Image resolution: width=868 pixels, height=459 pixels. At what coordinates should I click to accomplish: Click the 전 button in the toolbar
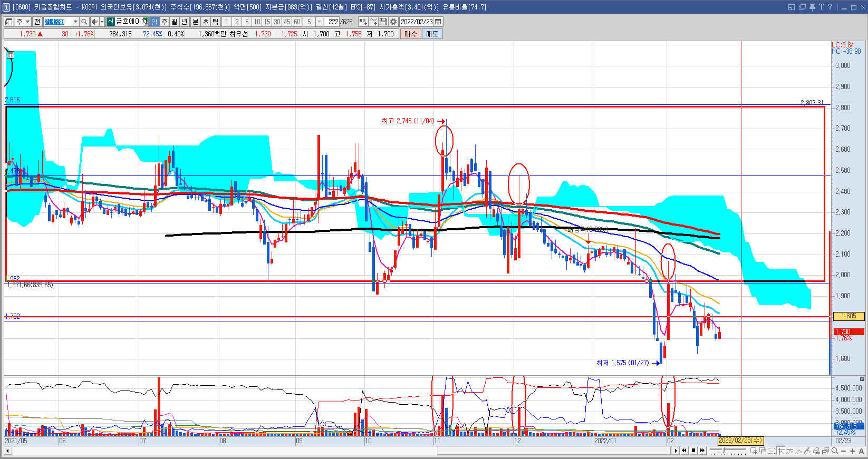[x=37, y=22]
